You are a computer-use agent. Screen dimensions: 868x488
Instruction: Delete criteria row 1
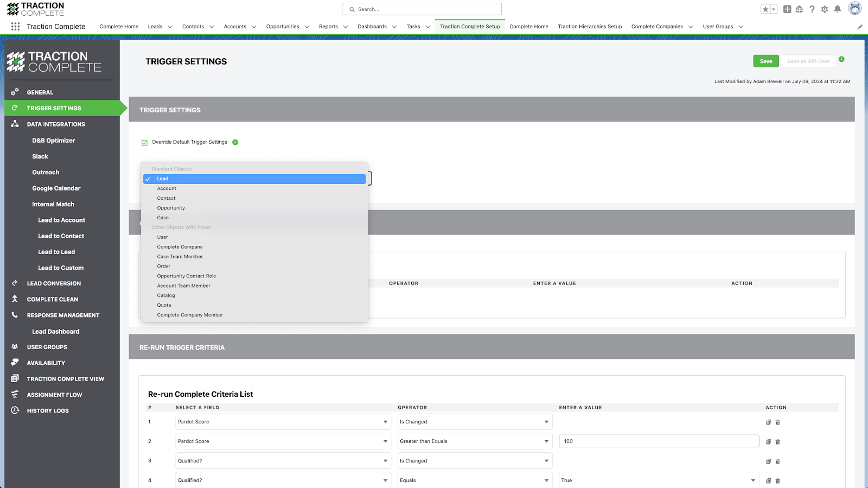click(x=777, y=422)
